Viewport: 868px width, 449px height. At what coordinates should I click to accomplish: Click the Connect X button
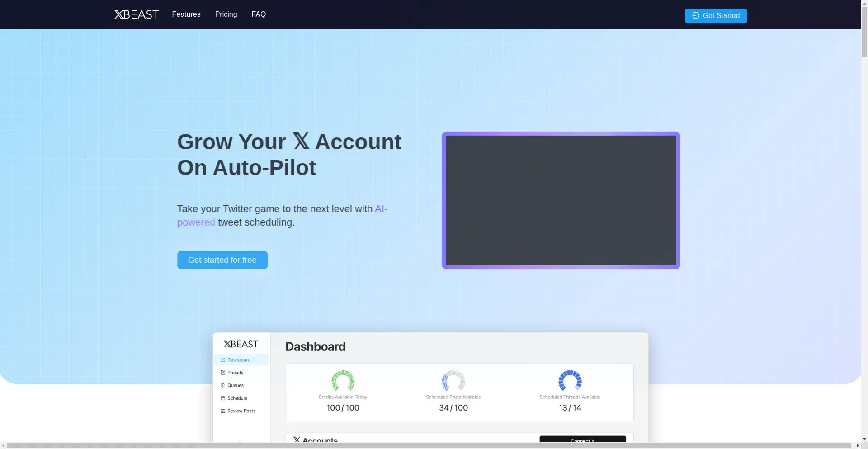(x=583, y=440)
